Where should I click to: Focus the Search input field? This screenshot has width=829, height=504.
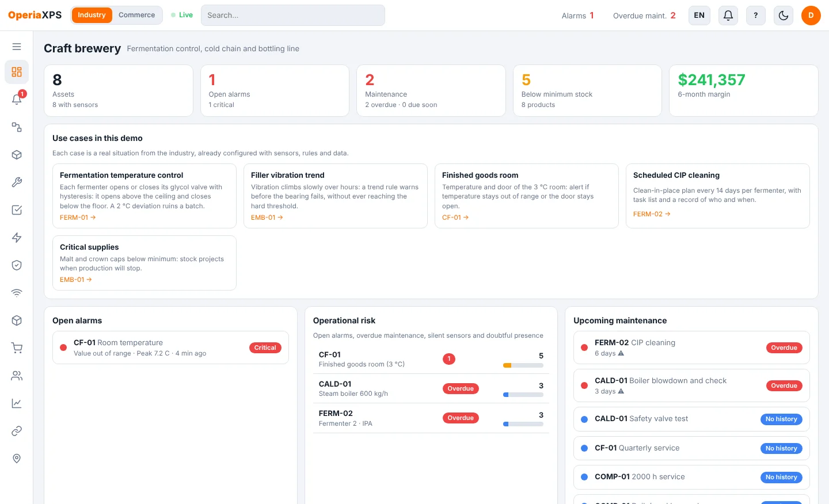click(x=293, y=16)
